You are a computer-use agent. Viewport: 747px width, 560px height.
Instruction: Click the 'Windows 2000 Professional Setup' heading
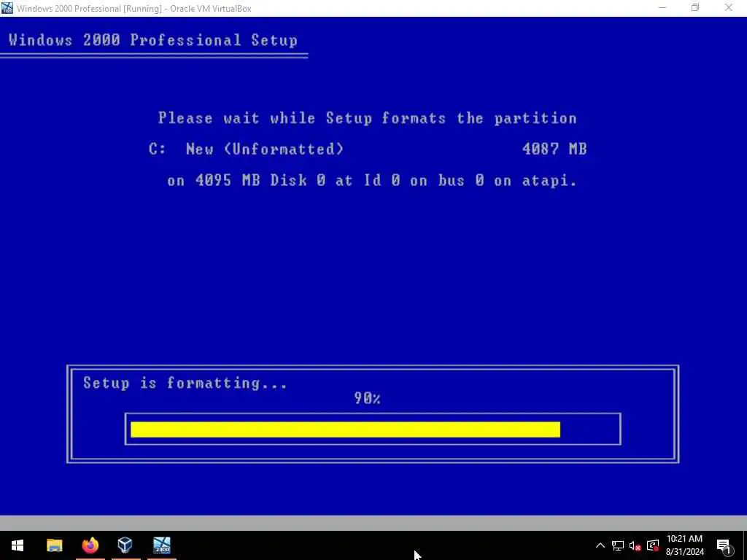[x=153, y=40]
